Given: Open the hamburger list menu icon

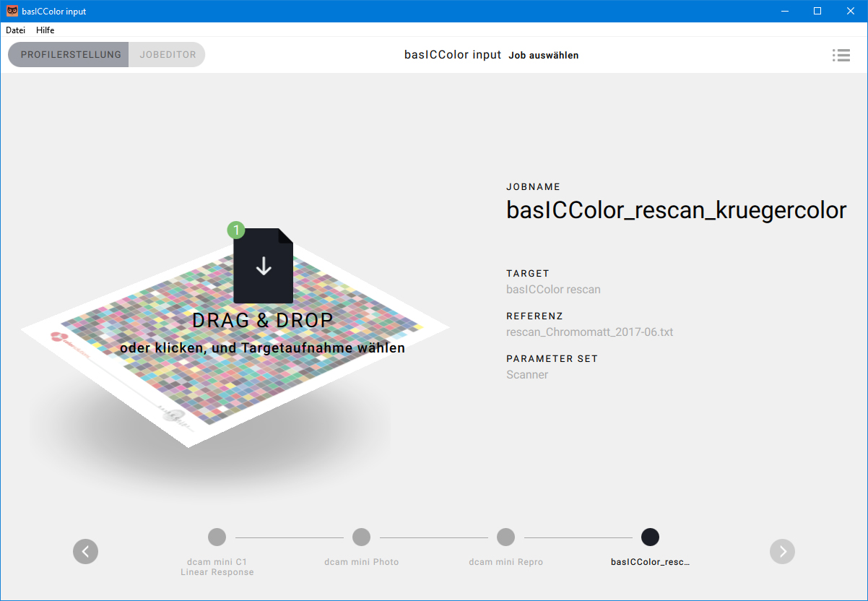Looking at the screenshot, I should (840, 55).
